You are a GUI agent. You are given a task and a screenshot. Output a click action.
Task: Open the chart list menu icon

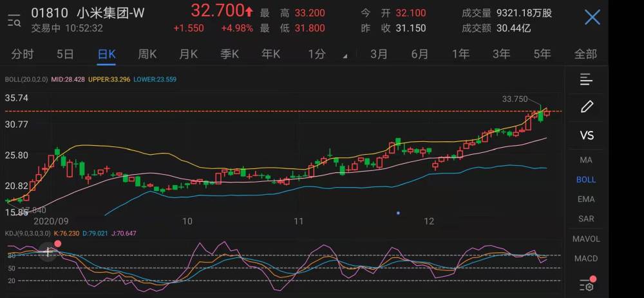[x=587, y=79]
